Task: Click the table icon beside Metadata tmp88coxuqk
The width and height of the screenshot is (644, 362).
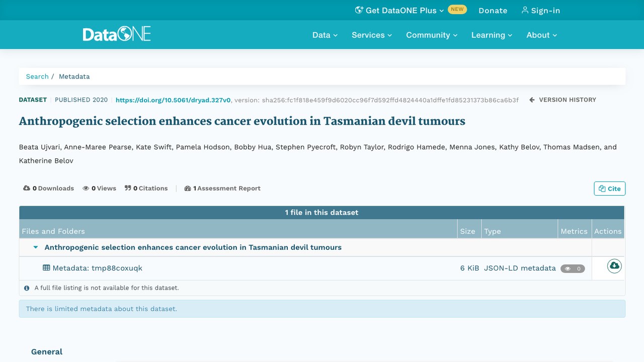Action: point(46,268)
